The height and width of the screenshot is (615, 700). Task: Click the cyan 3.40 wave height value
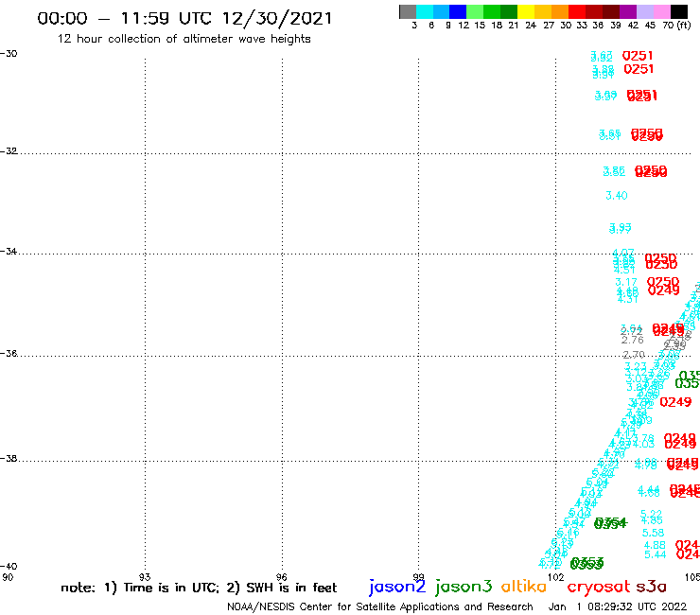point(617,196)
